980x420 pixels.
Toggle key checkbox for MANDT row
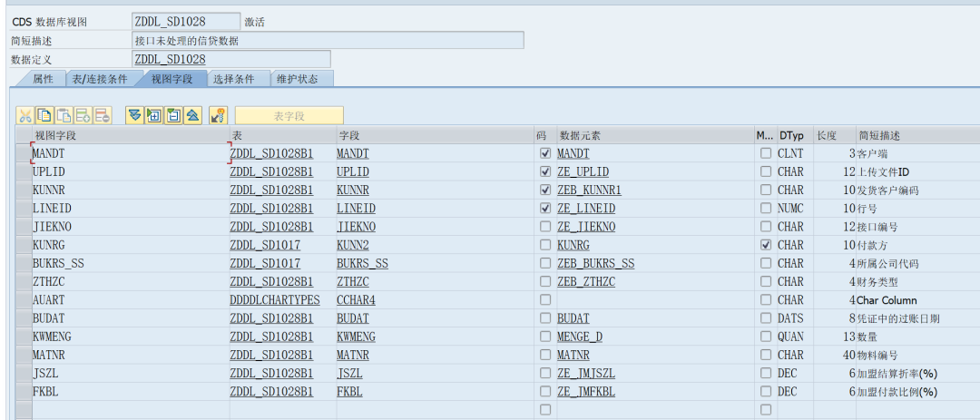545,153
